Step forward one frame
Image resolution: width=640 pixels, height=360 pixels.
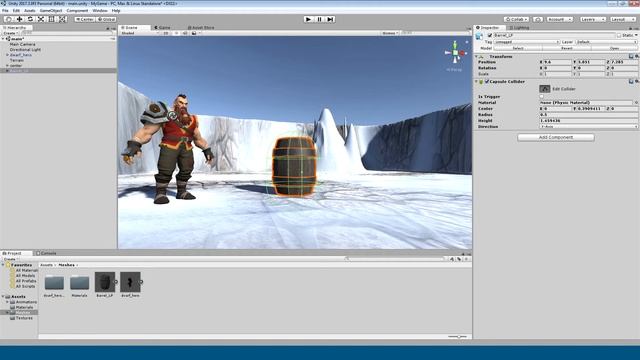point(330,19)
